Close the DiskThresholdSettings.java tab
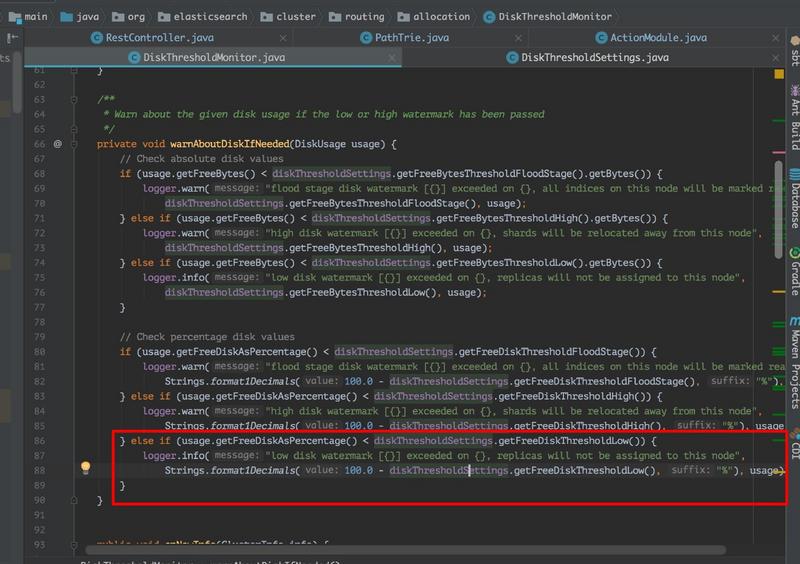800x564 pixels. pos(776,58)
